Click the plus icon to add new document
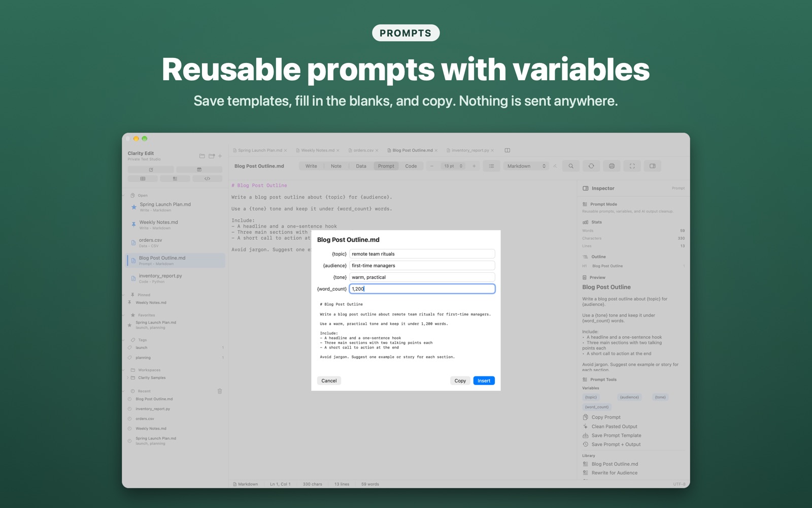The width and height of the screenshot is (812, 508). (220, 156)
